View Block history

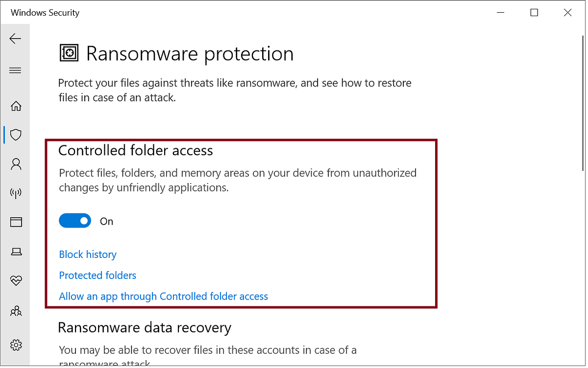[87, 254]
